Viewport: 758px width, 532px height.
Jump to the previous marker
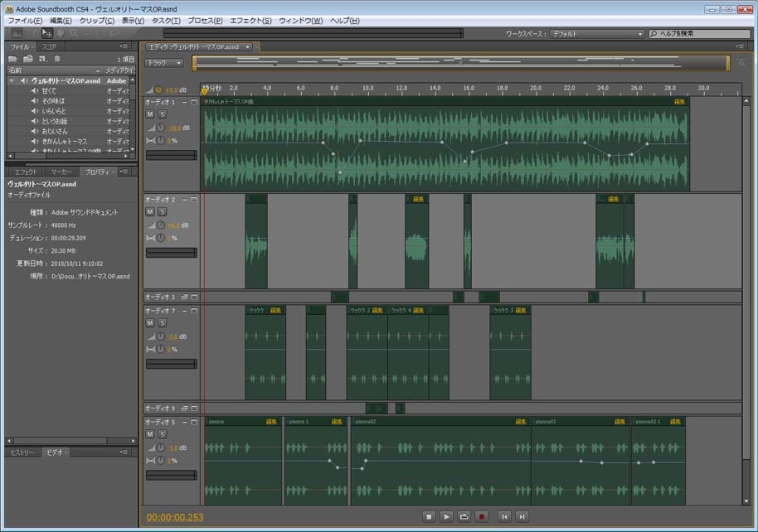(x=504, y=516)
